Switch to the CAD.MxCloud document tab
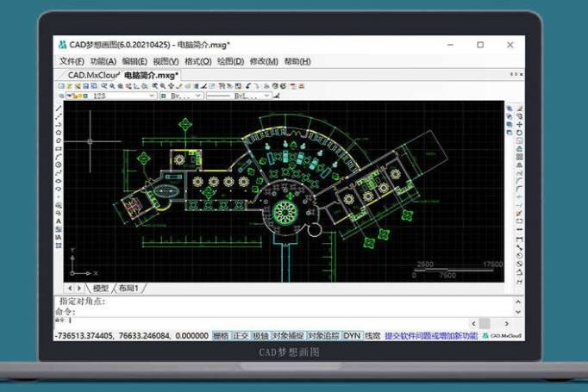588x392 pixels. tap(93, 75)
